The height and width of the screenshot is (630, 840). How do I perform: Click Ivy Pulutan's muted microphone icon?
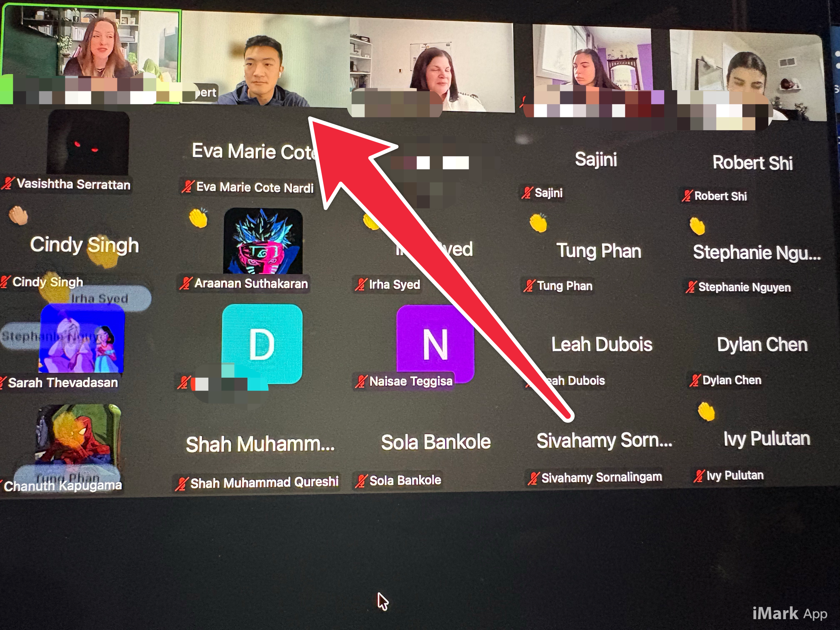[x=699, y=476]
